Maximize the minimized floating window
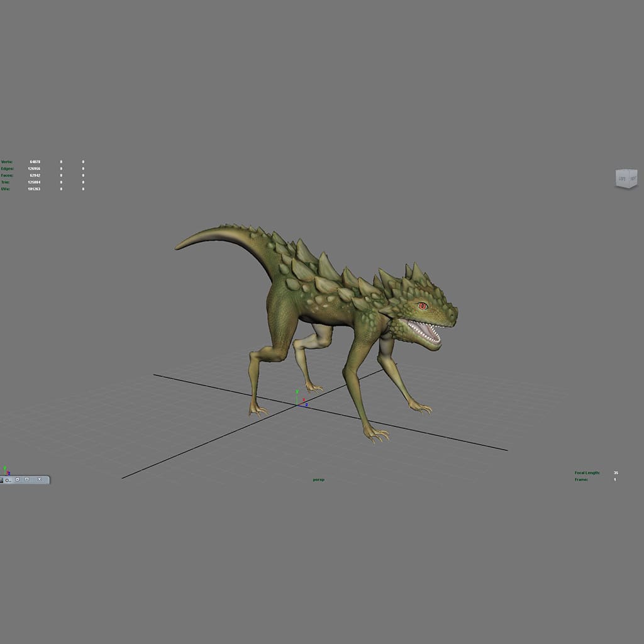The width and height of the screenshot is (644, 644). pos(27,480)
